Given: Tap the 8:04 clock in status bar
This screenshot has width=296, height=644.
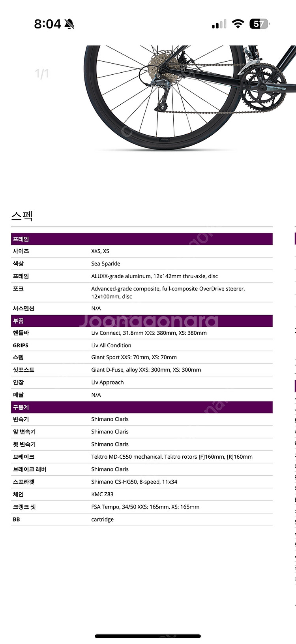Looking at the screenshot, I should 47,24.
